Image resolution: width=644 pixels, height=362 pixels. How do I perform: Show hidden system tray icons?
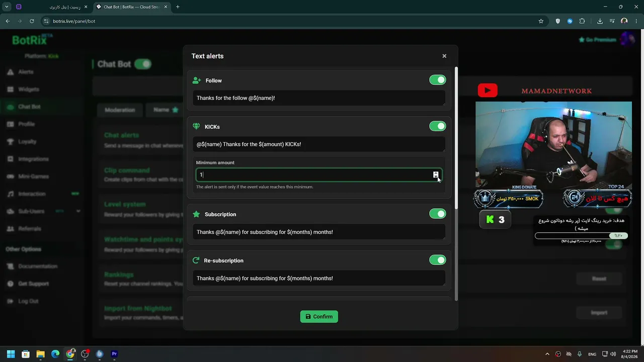547,354
